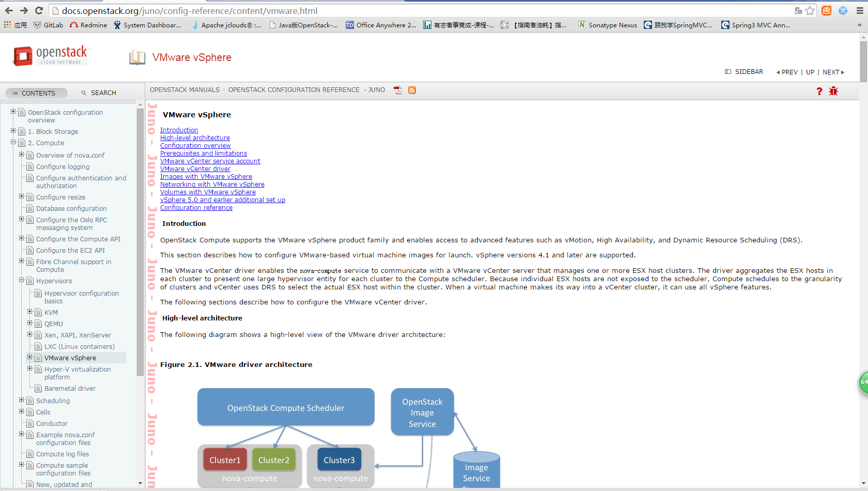The height and width of the screenshot is (491, 868).
Task: Jump to High-level architecture link
Action: point(195,138)
